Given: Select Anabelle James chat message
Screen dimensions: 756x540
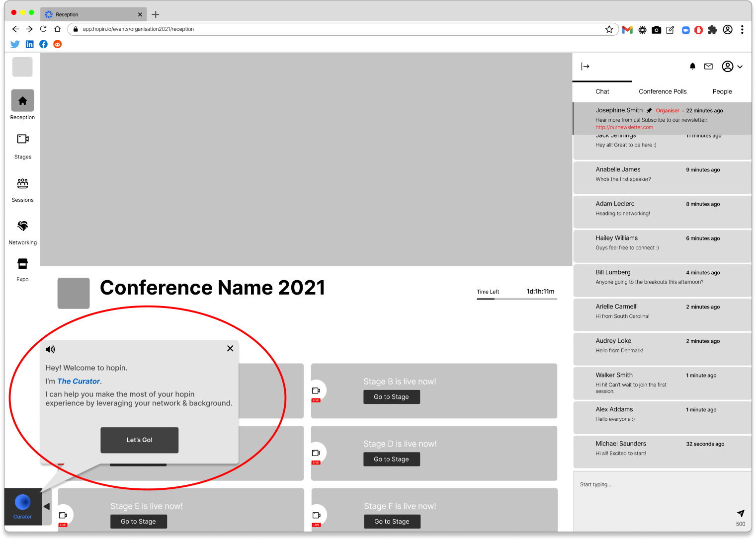Looking at the screenshot, I should (663, 177).
